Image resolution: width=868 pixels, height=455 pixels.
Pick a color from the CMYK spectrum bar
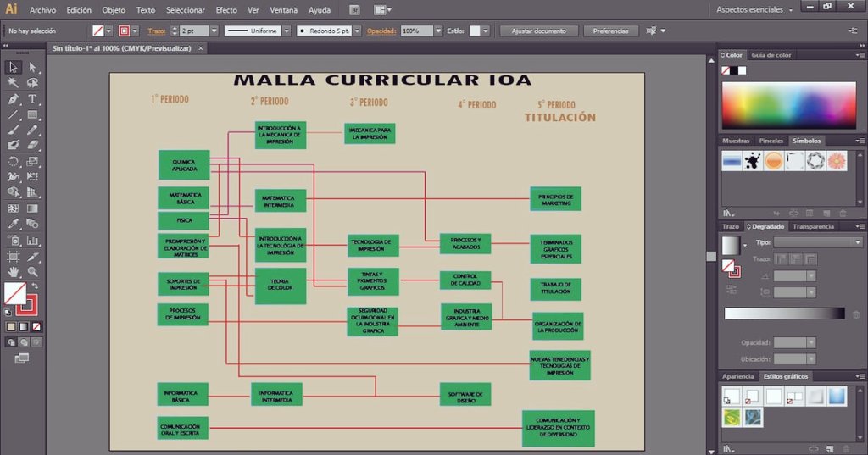[789, 105]
